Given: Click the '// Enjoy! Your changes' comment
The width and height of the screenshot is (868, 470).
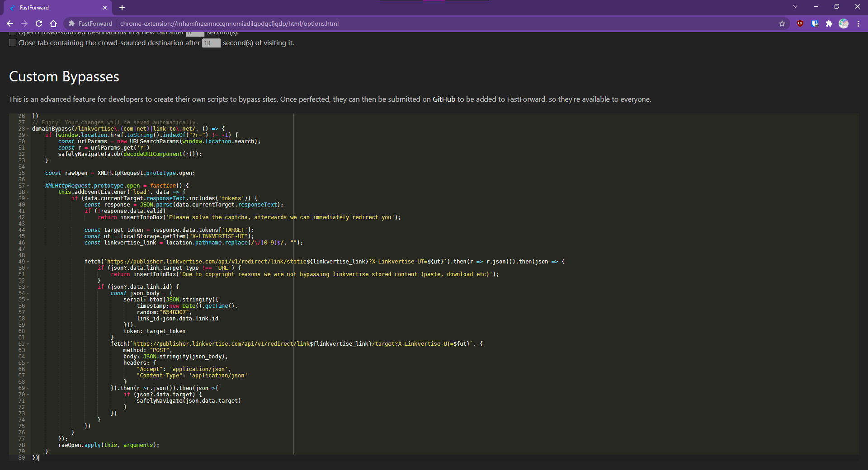Looking at the screenshot, I should (x=115, y=122).
